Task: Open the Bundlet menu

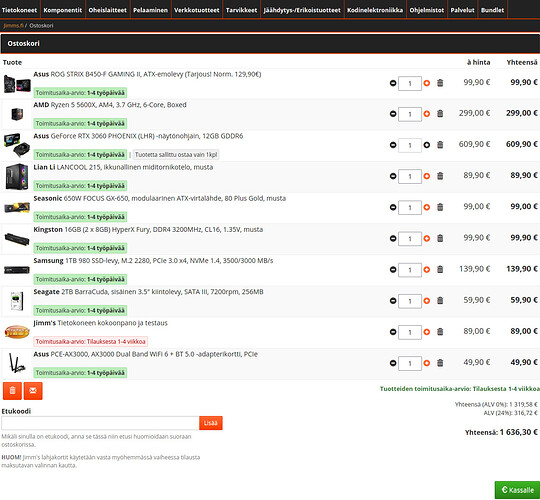Action: click(x=492, y=10)
